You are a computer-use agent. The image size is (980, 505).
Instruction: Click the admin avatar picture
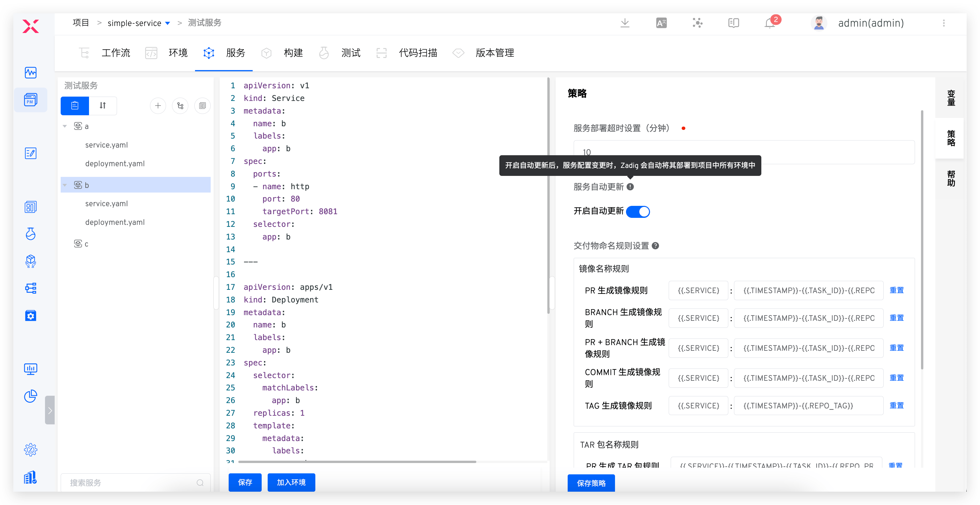pos(819,23)
